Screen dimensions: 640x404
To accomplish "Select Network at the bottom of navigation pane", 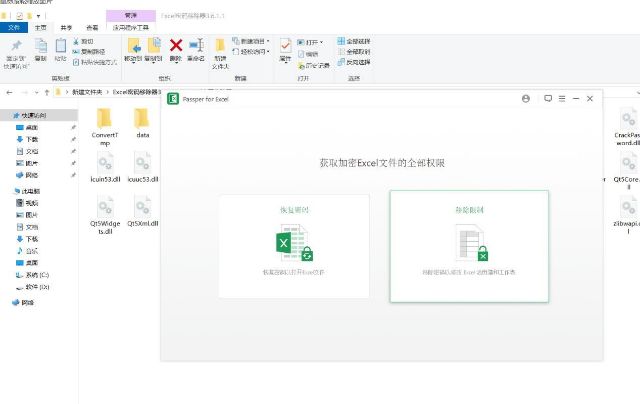I will point(23,302).
